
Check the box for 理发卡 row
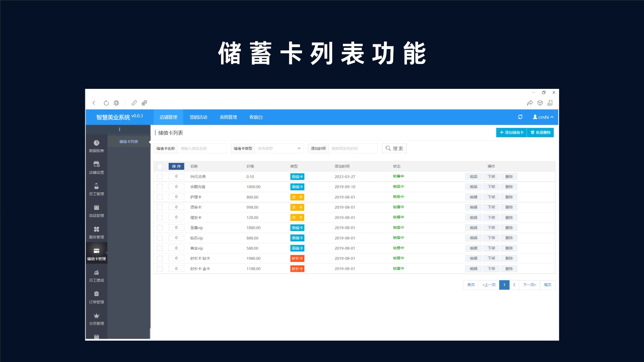click(x=160, y=218)
